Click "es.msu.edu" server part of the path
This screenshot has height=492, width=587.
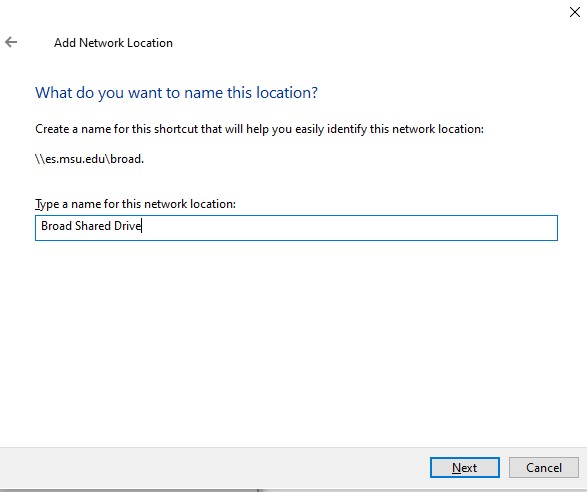[x=75, y=159]
